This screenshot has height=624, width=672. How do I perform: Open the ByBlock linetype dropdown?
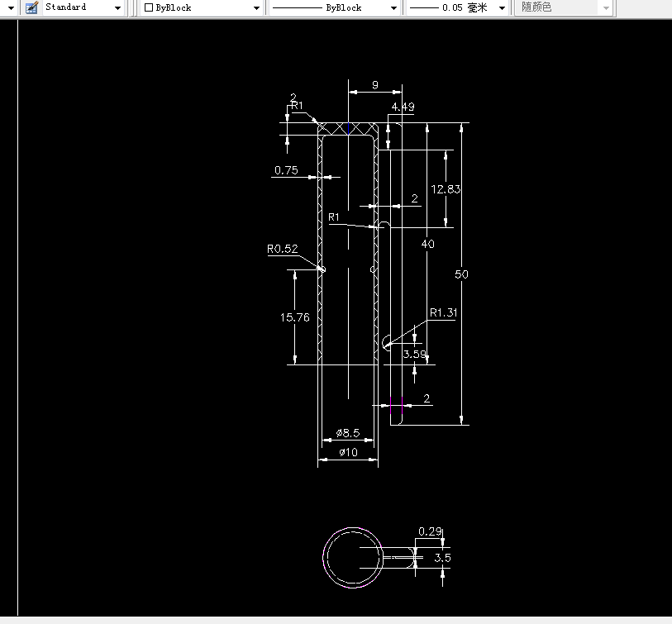(394, 7)
